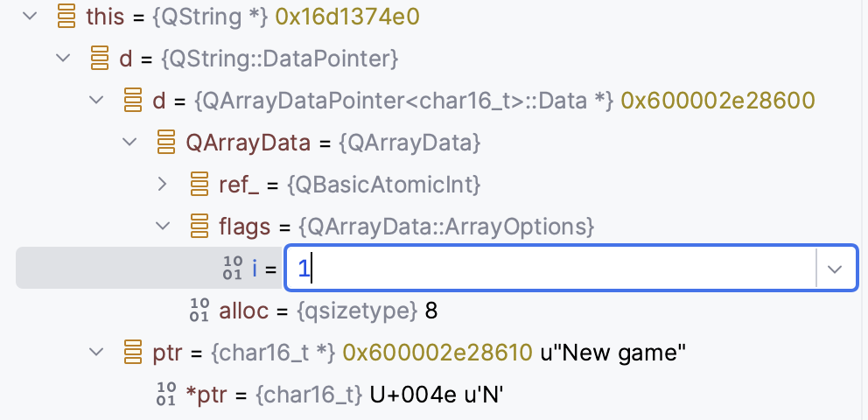
Task: Collapse the flags ArrayOptions node
Action: click(163, 227)
